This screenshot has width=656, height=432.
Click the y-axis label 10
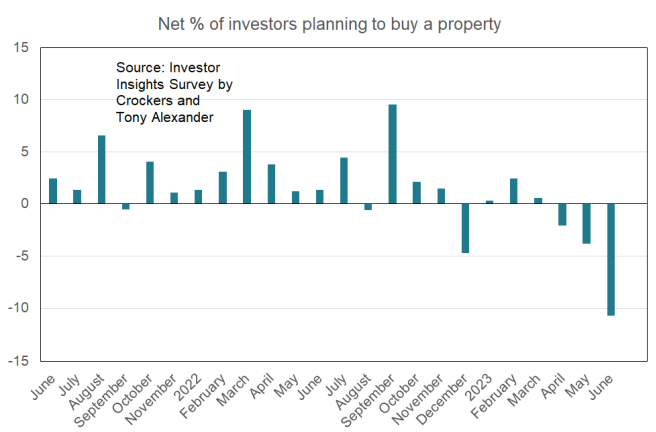21,100
